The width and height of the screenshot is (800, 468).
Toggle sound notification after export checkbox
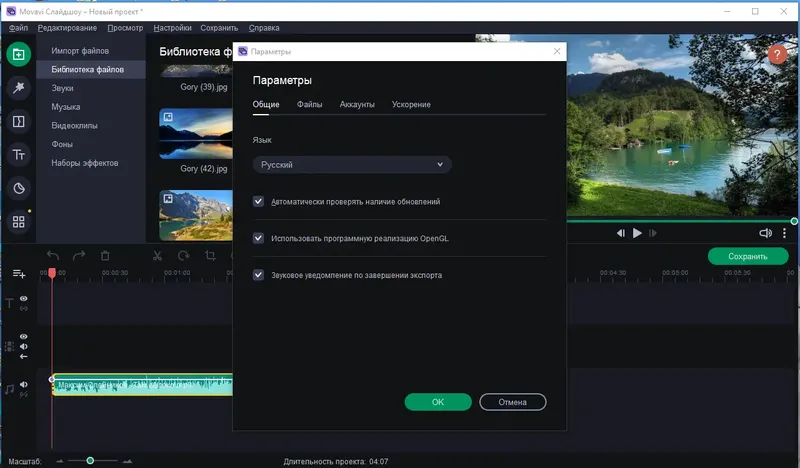pyautogui.click(x=259, y=275)
